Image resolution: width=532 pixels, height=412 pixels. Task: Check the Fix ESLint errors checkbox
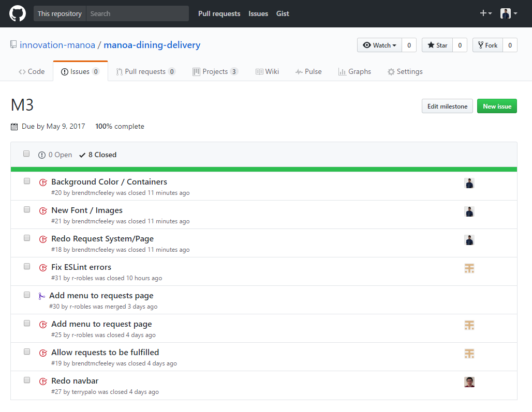[27, 266]
